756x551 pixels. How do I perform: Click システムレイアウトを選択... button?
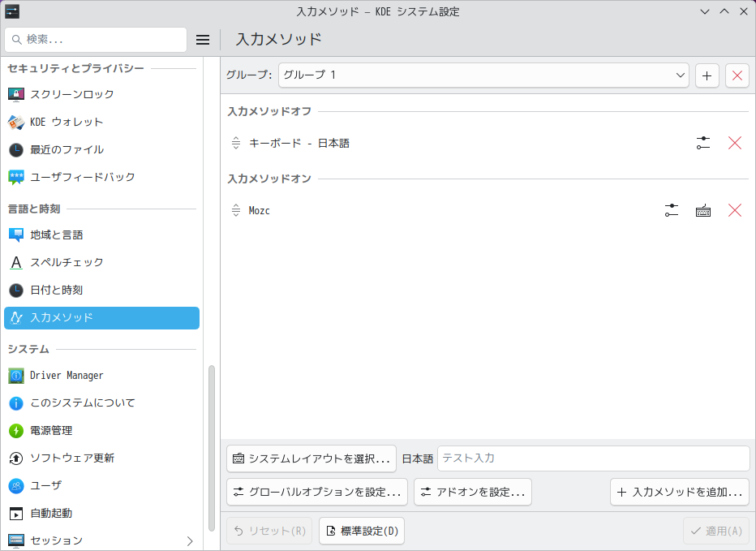tap(311, 458)
